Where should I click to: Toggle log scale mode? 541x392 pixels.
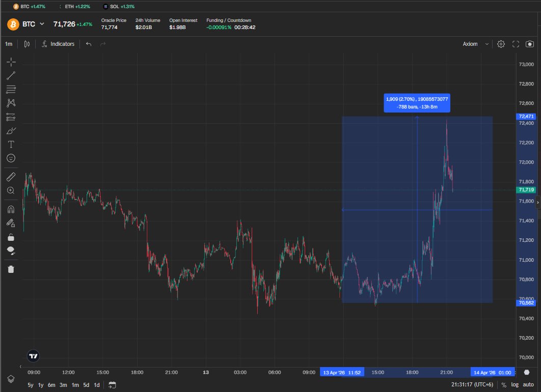coord(515,384)
